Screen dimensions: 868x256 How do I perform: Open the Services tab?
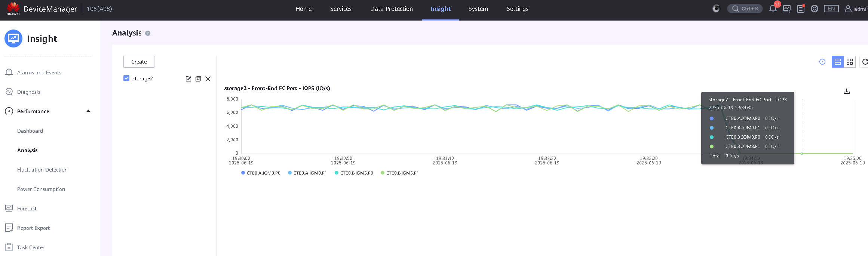click(341, 9)
